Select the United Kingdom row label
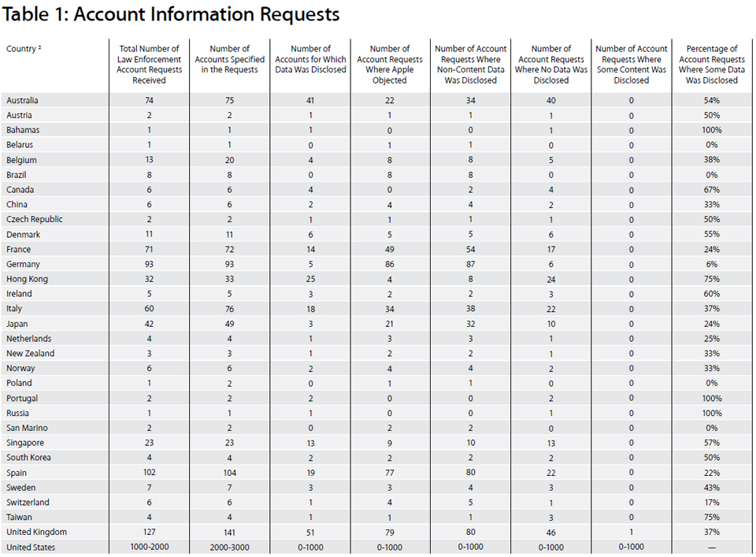The width and height of the screenshot is (756, 557). click(x=36, y=532)
